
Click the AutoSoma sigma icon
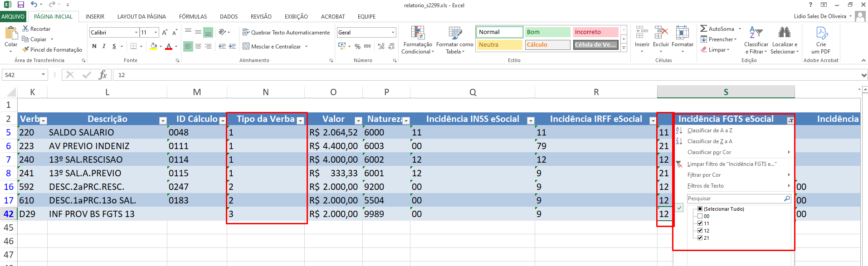point(703,29)
